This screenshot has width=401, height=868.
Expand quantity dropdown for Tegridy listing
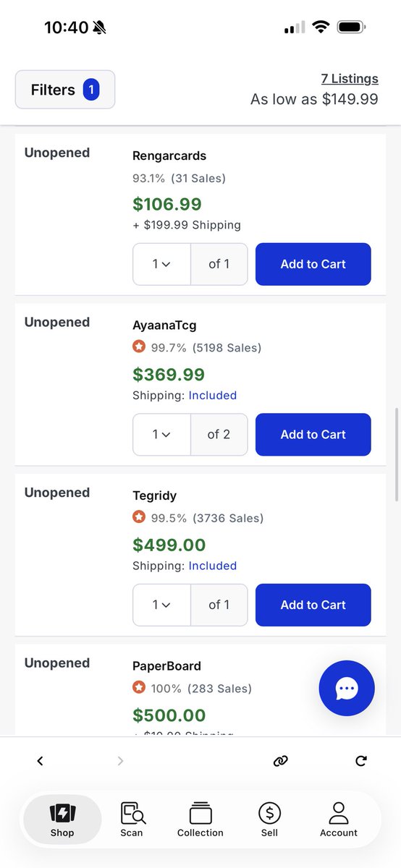click(161, 605)
